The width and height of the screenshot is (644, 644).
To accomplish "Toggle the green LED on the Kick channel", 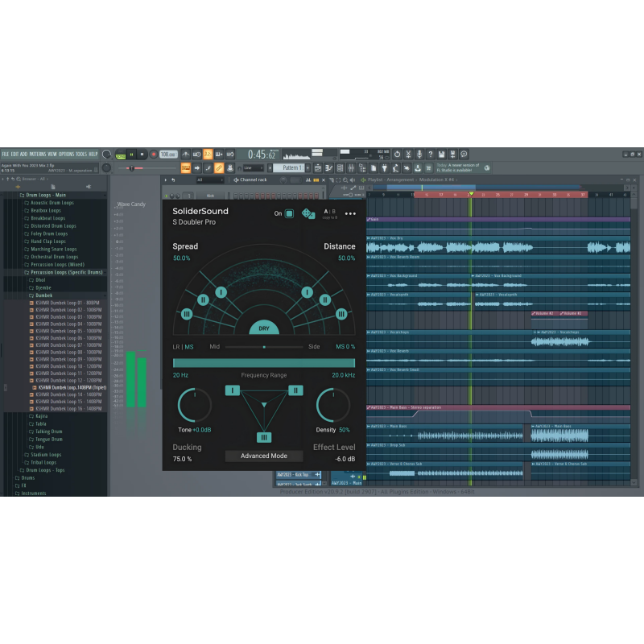I will coord(167,196).
